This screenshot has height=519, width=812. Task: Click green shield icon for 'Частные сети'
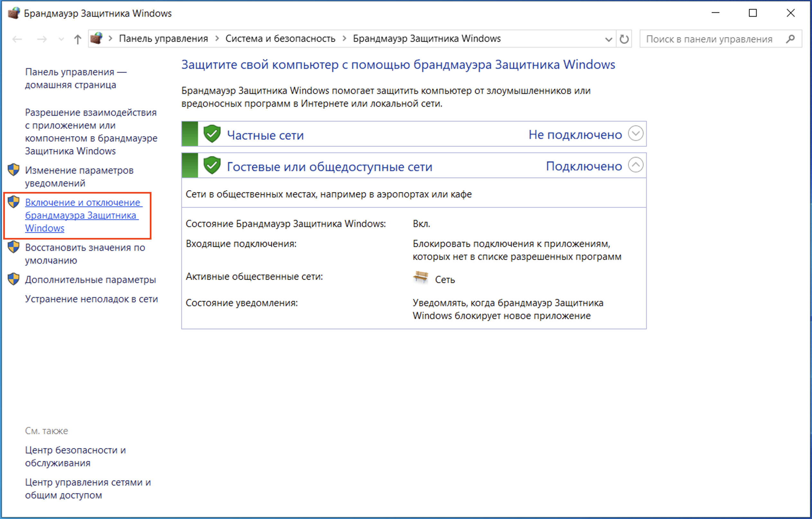pos(212,133)
